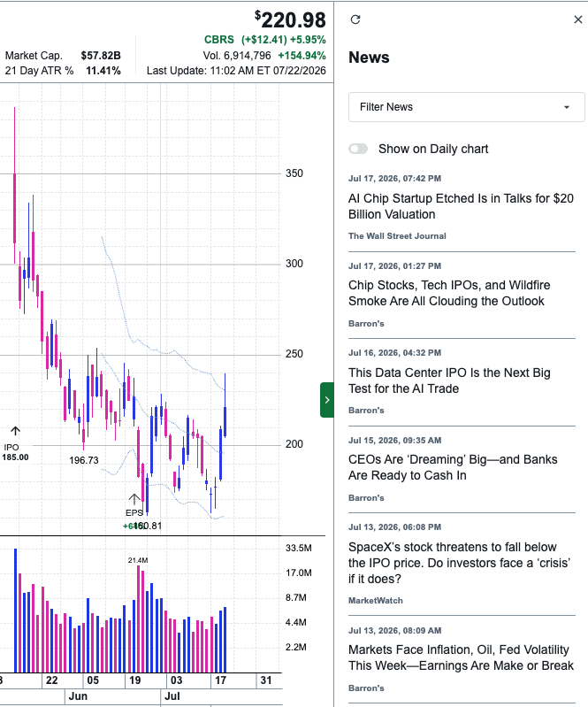Click the IPO up-arrow marker
Image resolution: width=588 pixels, height=707 pixels.
15,431
